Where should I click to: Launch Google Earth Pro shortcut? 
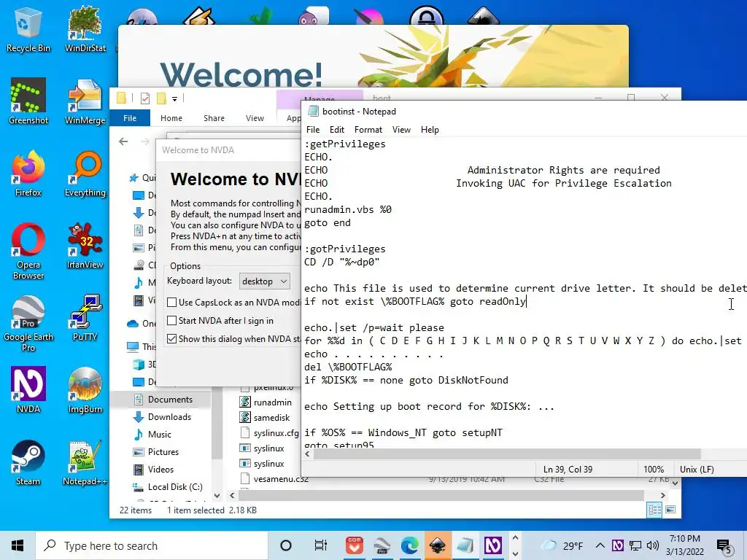click(x=28, y=324)
